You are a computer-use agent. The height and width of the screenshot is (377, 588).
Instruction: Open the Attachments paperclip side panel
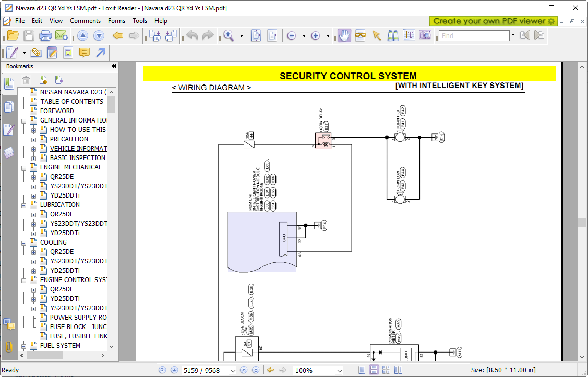(x=9, y=347)
